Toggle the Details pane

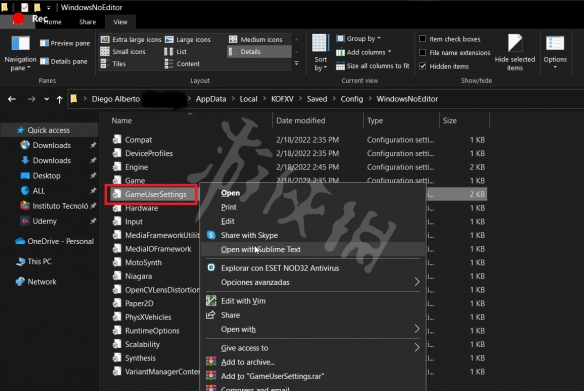pyautogui.click(x=64, y=61)
